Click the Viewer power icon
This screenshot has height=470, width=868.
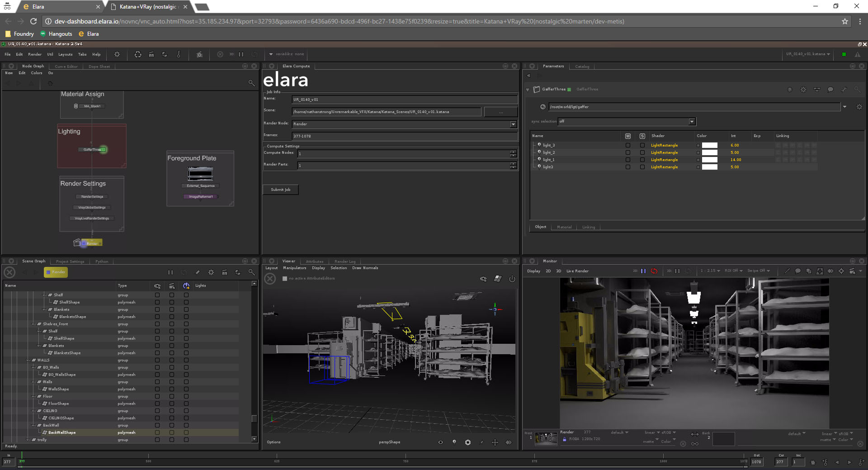pos(512,279)
